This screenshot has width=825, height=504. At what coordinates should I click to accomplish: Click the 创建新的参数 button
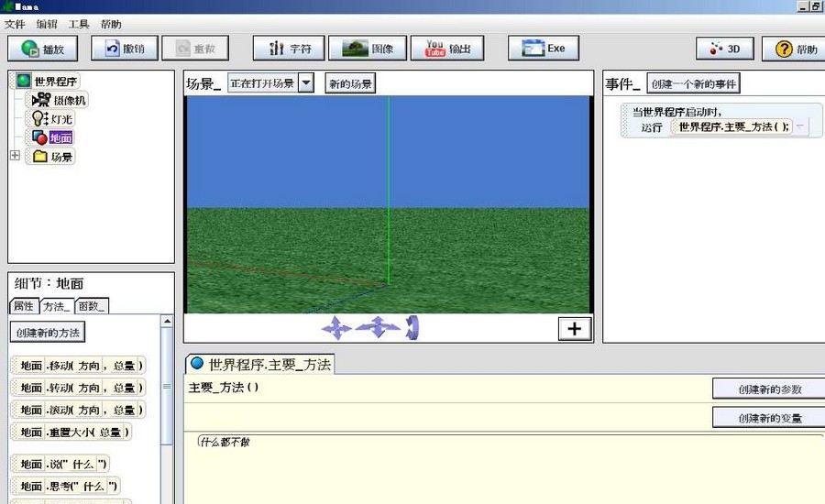769,389
